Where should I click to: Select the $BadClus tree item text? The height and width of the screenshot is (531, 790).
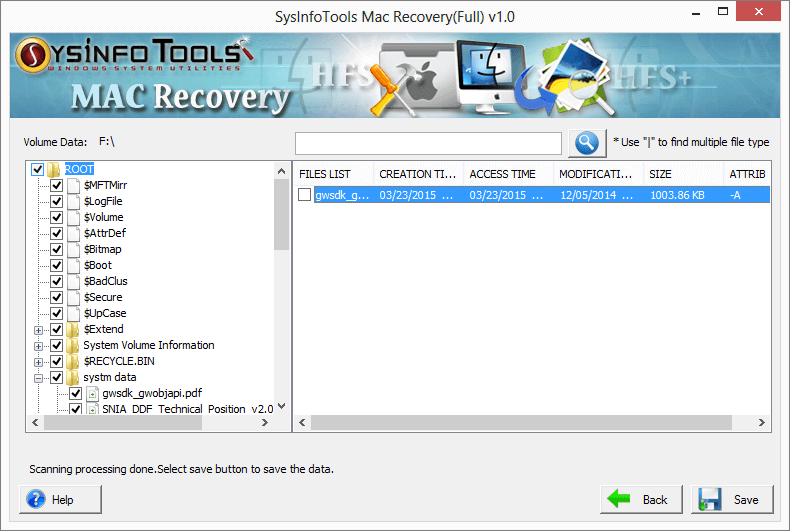pyautogui.click(x=105, y=282)
